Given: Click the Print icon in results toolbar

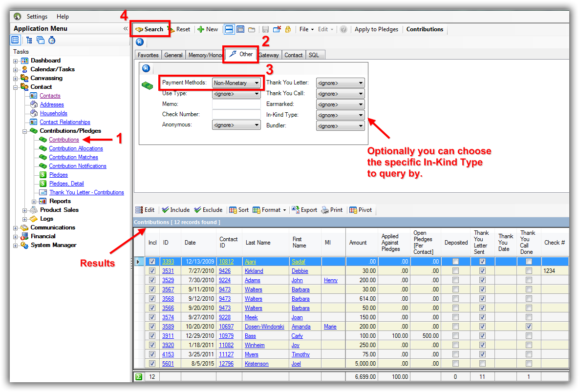Looking at the screenshot, I should (325, 210).
